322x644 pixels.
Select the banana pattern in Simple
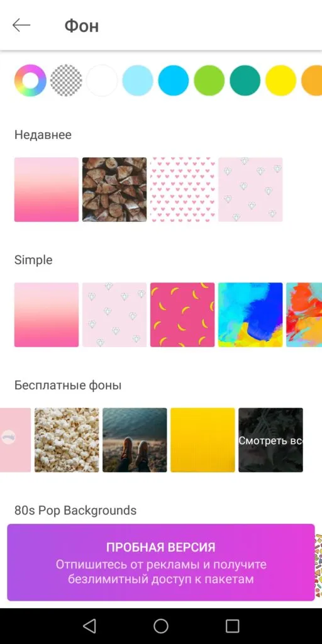point(182,314)
